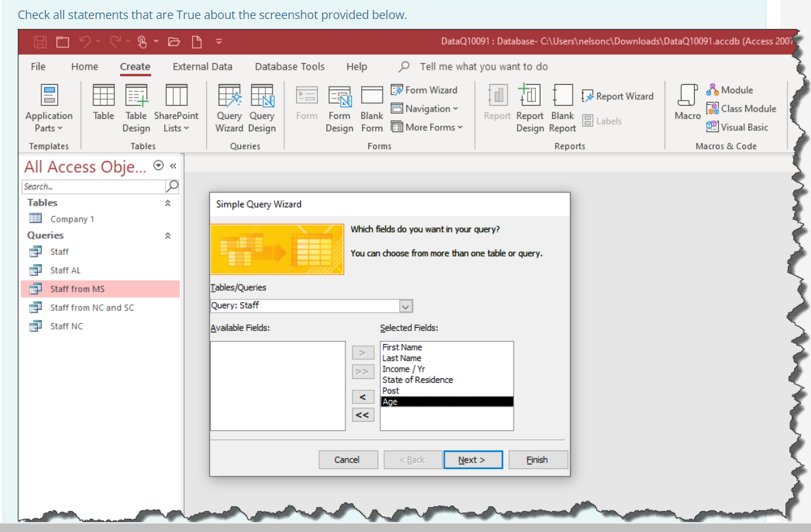This screenshot has width=811, height=532.
Task: Switch to the External Data ribbon tab
Action: (x=202, y=66)
